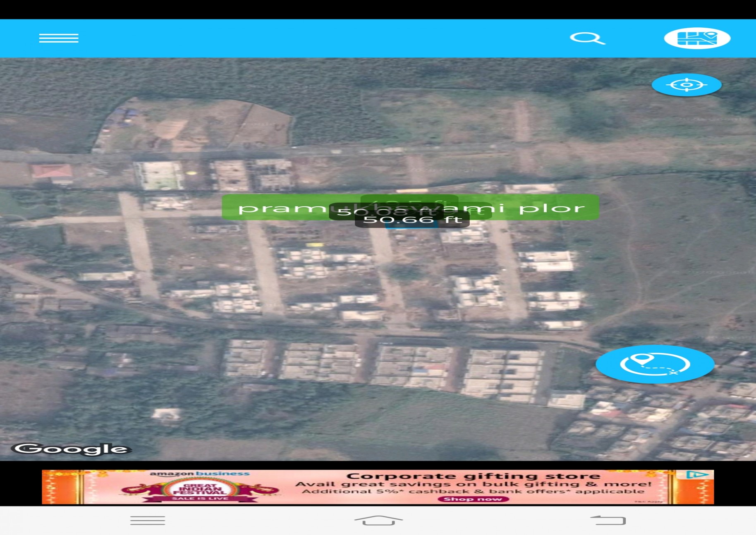Tap the AdChoices info icon
756x535 pixels.
696,475
